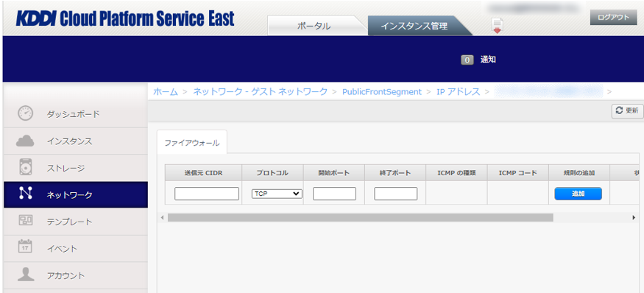Open the インスタンス sidebar item
644x293 pixels.
point(75,141)
